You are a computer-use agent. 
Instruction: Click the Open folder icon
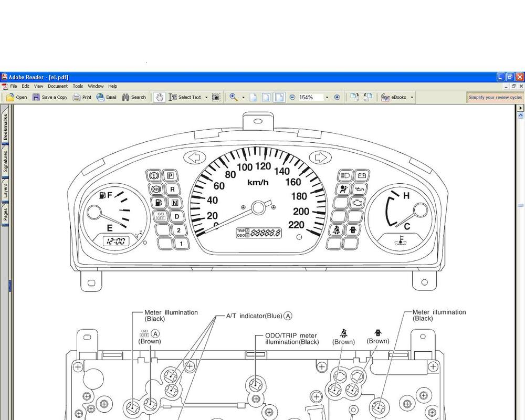10,97
